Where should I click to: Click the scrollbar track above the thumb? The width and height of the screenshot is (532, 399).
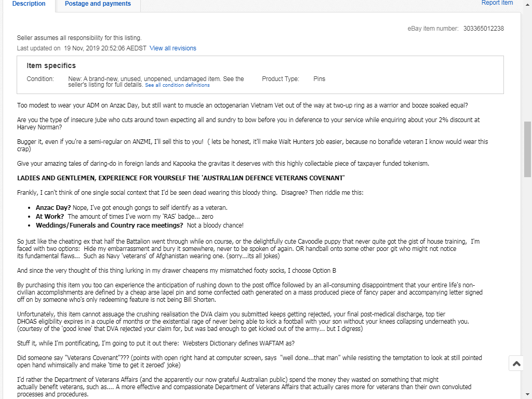tap(528, 62)
